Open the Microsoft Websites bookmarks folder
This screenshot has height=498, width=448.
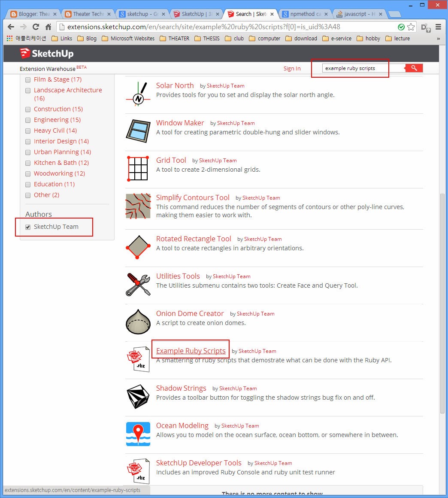tap(128, 39)
